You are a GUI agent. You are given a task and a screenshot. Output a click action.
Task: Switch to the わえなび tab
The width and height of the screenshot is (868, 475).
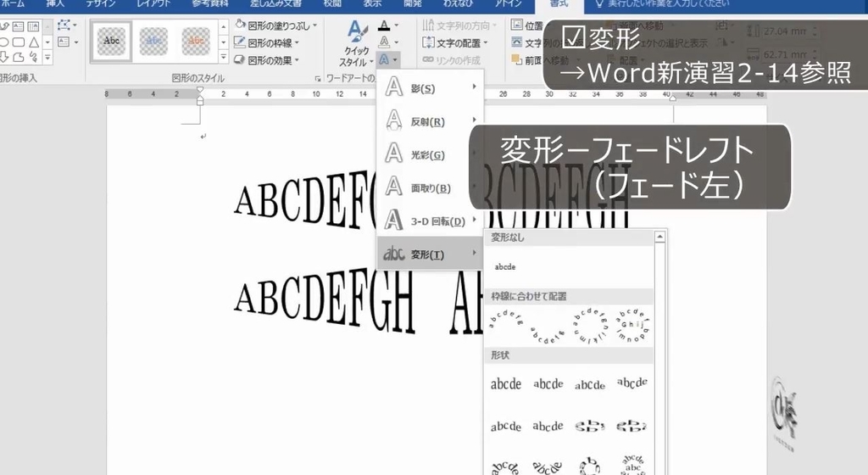click(x=458, y=3)
